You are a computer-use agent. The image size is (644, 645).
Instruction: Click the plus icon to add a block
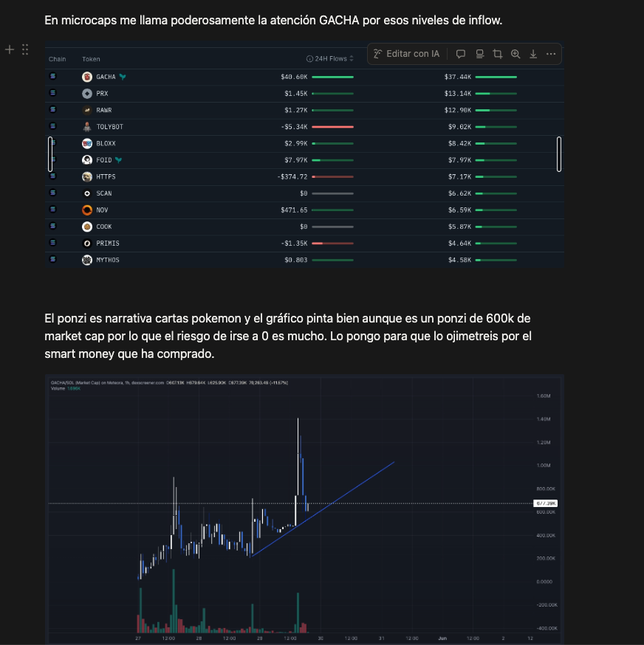[10, 49]
